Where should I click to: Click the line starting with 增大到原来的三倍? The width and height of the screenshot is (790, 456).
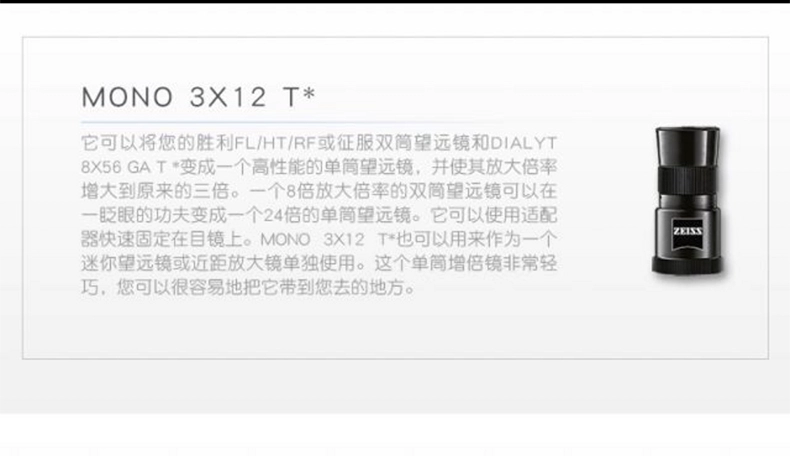(319, 191)
